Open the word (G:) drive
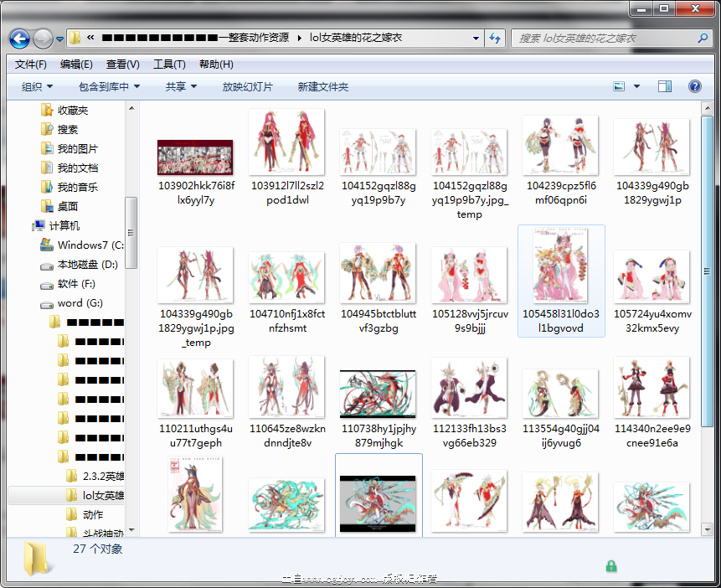The height and width of the screenshot is (588, 721). click(80, 303)
